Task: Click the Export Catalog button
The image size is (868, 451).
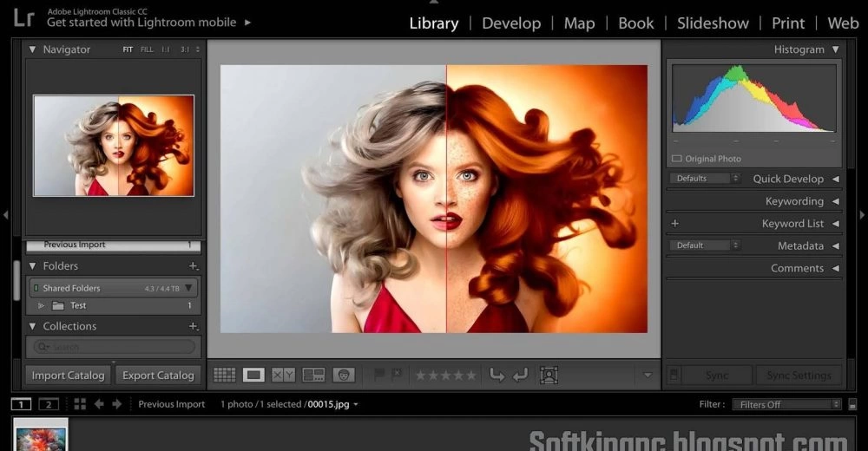Action: [x=158, y=376]
